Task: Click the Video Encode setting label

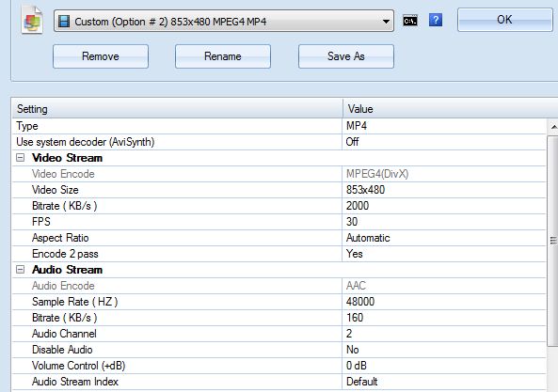Action: click(x=63, y=174)
